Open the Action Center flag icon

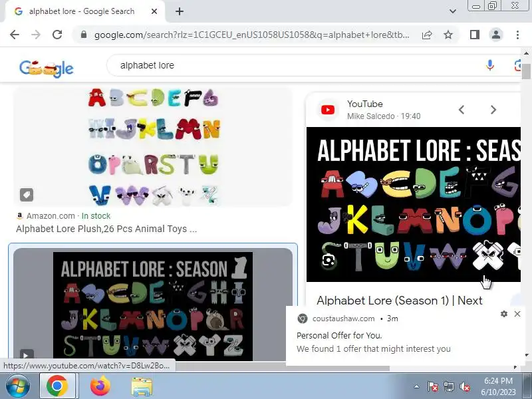[x=432, y=386]
